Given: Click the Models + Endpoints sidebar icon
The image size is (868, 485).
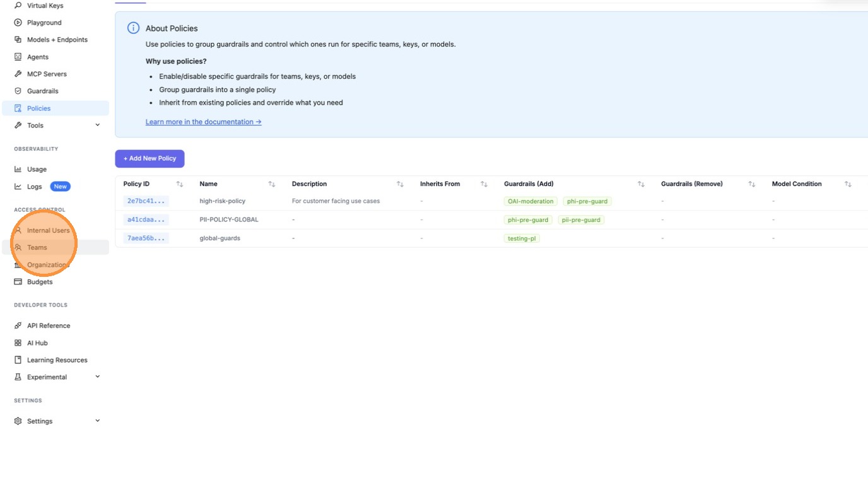Looking at the screenshot, I should tap(18, 40).
